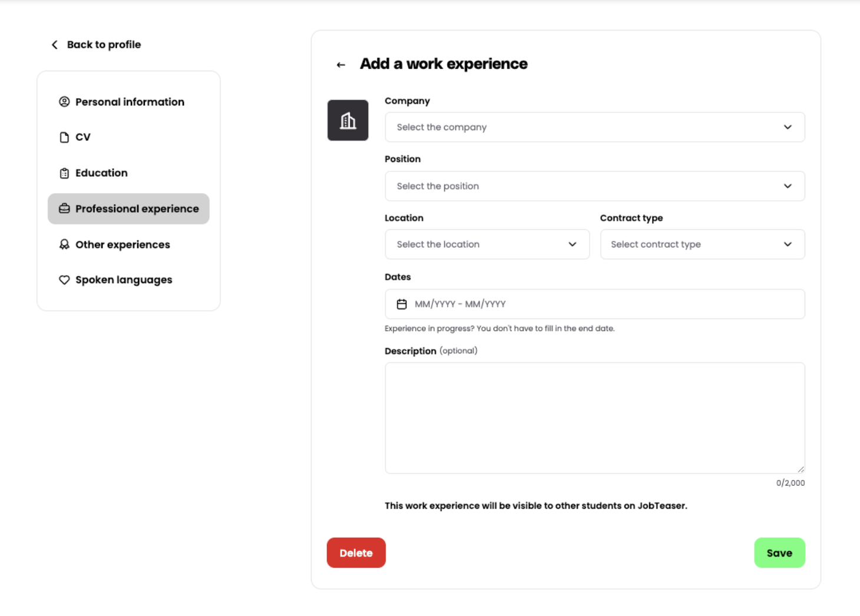Expand the Select contract type dropdown

(702, 244)
